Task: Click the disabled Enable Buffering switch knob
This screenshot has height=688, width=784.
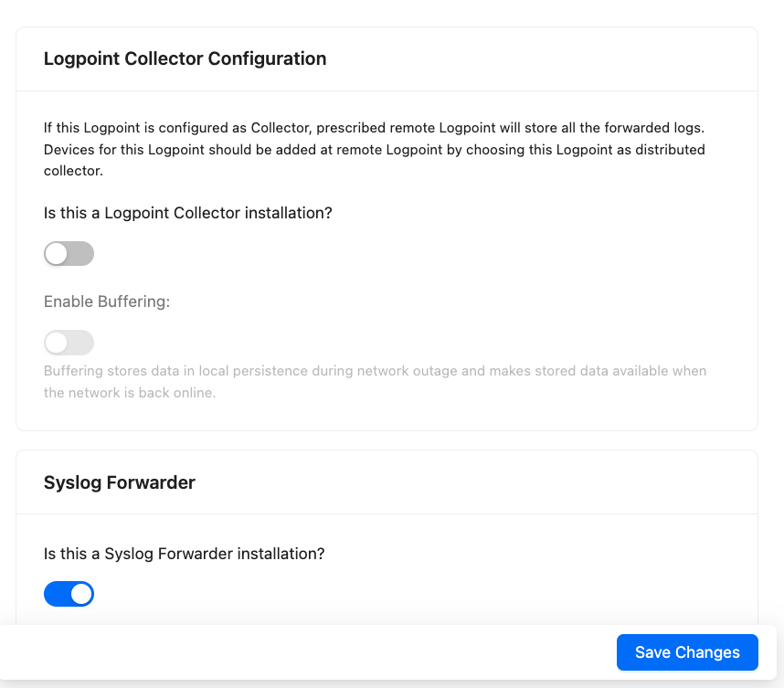Action: coord(57,342)
